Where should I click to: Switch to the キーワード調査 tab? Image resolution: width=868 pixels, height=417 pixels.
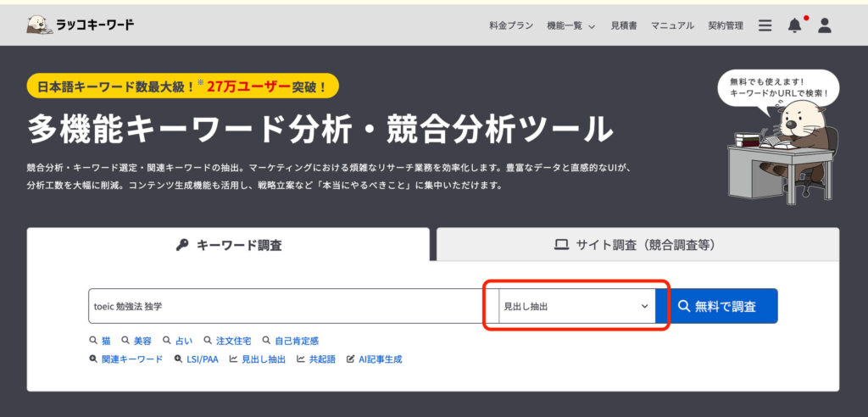(x=228, y=245)
